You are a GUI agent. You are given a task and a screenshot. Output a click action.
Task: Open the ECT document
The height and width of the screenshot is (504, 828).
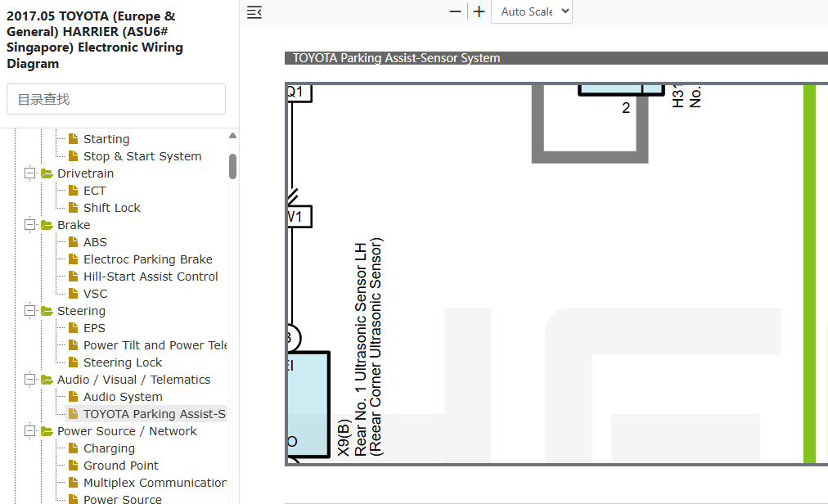tap(95, 191)
